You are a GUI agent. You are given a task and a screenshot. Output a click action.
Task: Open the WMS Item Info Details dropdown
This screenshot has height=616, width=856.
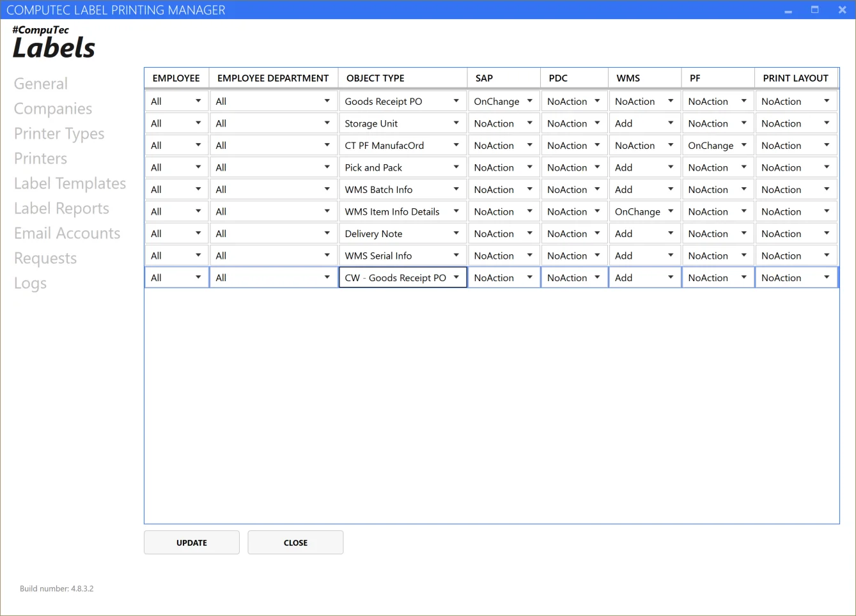point(403,212)
